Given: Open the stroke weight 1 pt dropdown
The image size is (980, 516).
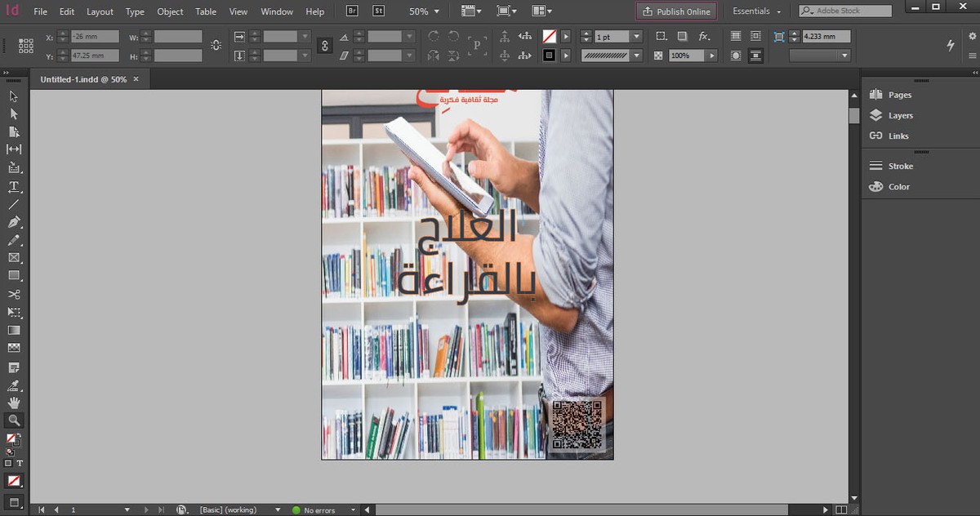Looking at the screenshot, I should pyautogui.click(x=636, y=37).
